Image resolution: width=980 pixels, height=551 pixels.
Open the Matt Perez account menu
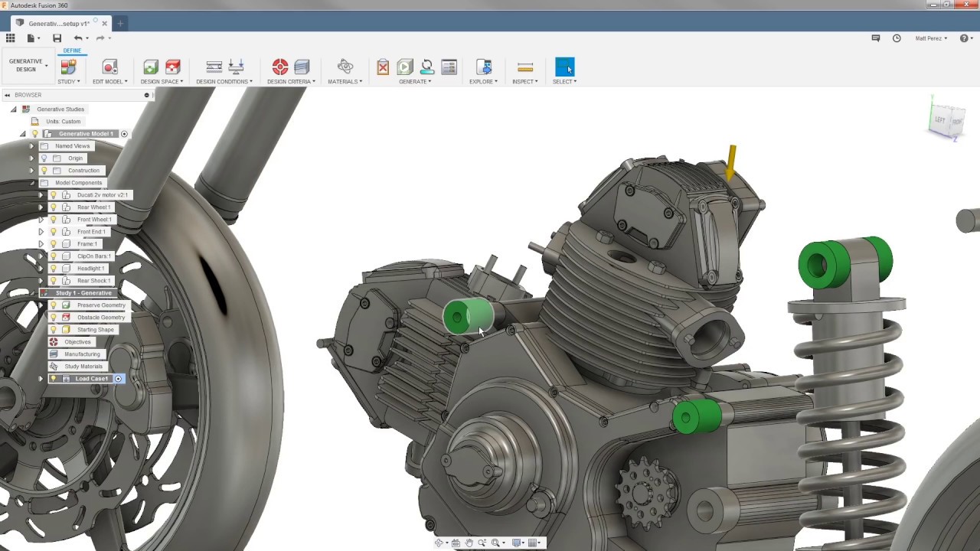click(x=932, y=38)
